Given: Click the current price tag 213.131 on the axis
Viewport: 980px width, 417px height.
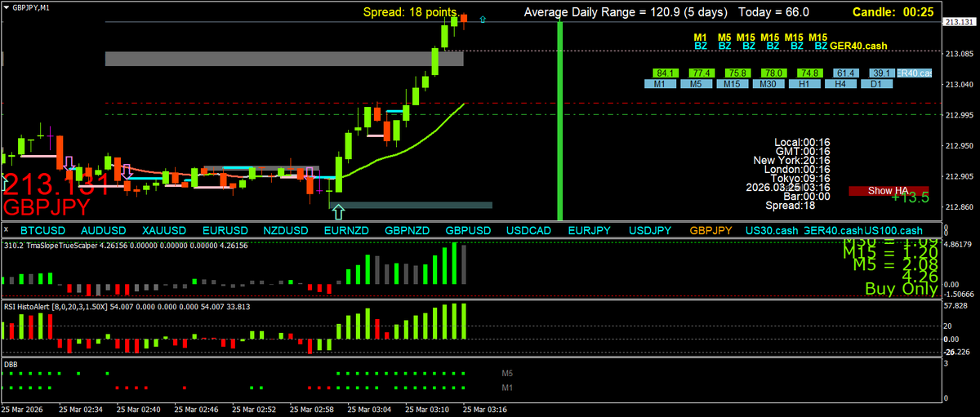Looking at the screenshot, I should pos(960,22).
